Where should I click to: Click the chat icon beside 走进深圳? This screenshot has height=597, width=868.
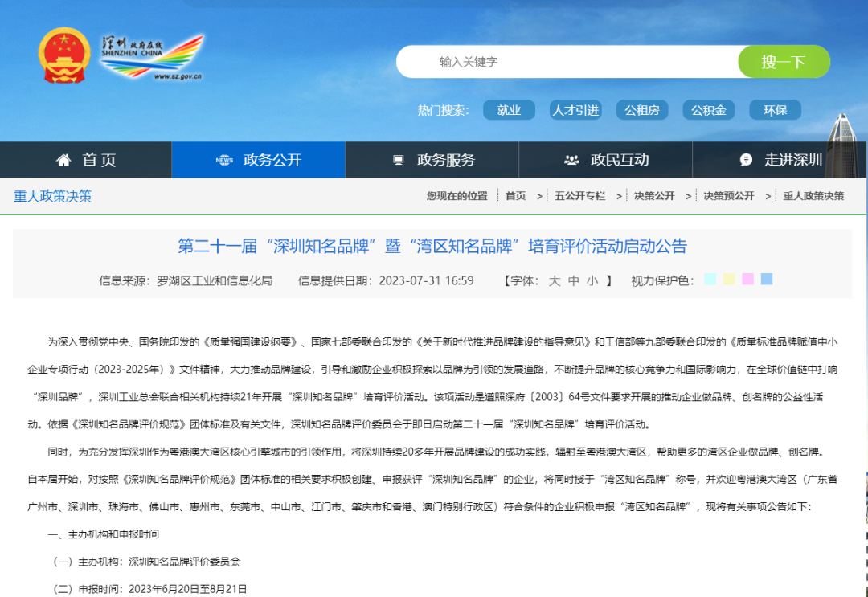click(x=746, y=160)
